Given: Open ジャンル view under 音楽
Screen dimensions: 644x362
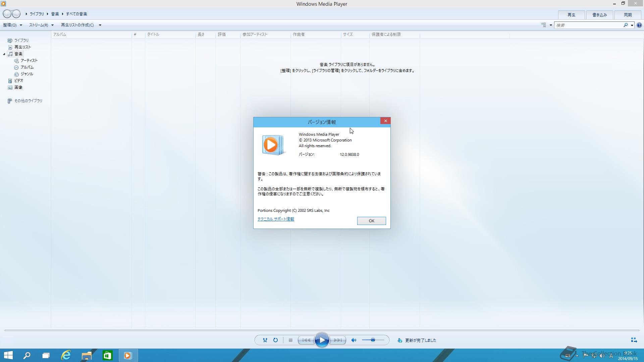Looking at the screenshot, I should [26, 74].
